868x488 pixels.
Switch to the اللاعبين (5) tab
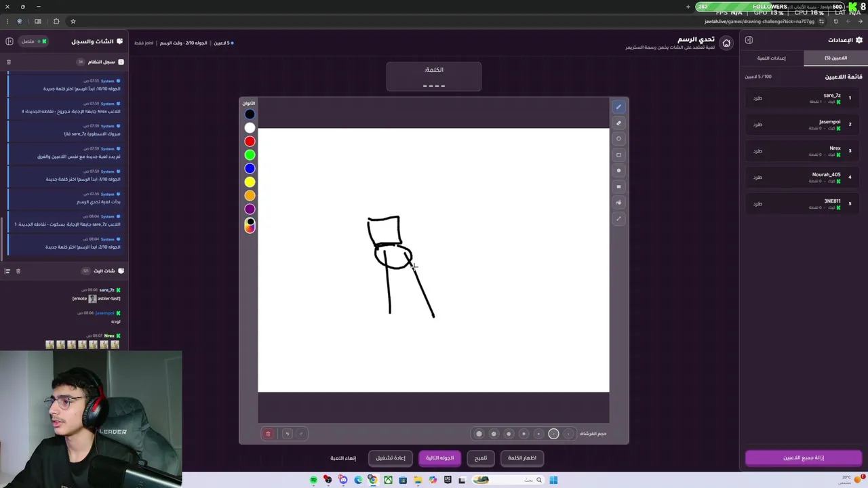835,58
